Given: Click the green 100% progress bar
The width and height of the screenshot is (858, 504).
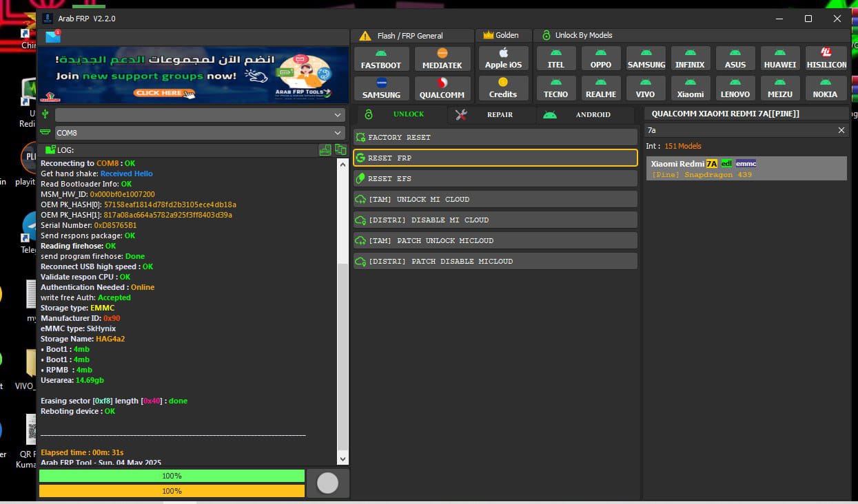Looking at the screenshot, I should [x=172, y=476].
